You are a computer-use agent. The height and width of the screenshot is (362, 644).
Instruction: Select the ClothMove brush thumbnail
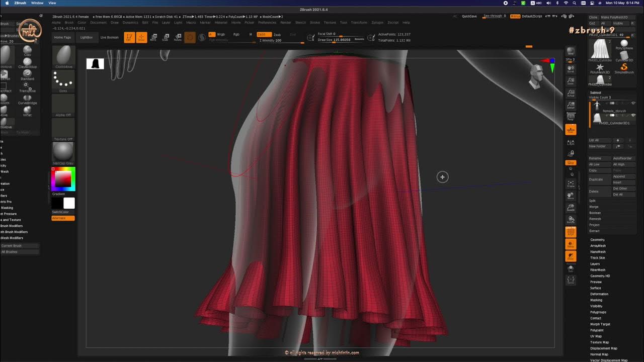click(x=63, y=56)
